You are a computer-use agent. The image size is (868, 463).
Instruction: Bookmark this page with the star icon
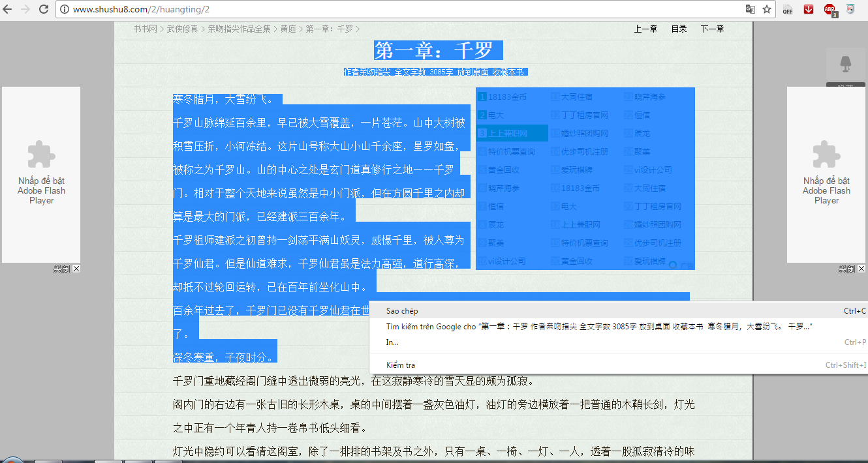pos(767,10)
